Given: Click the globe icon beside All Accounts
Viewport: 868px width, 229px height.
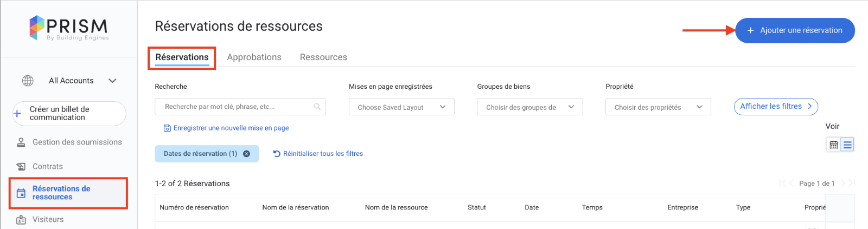Looking at the screenshot, I should coord(28,81).
